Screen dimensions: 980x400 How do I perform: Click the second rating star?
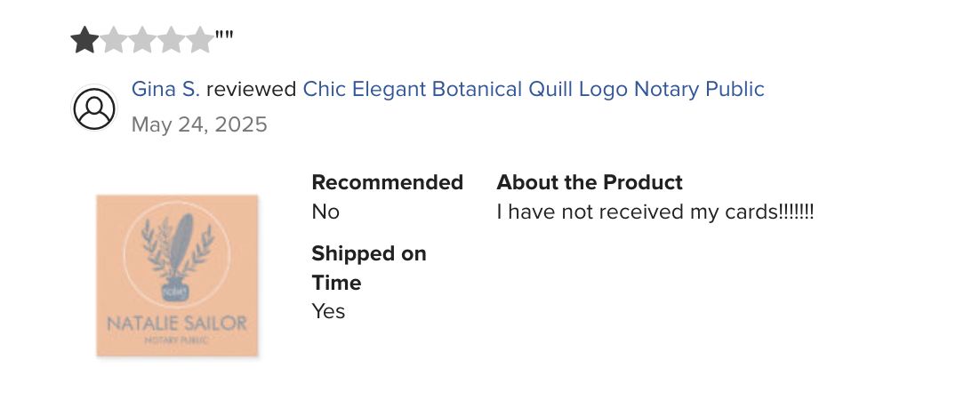[x=113, y=40]
